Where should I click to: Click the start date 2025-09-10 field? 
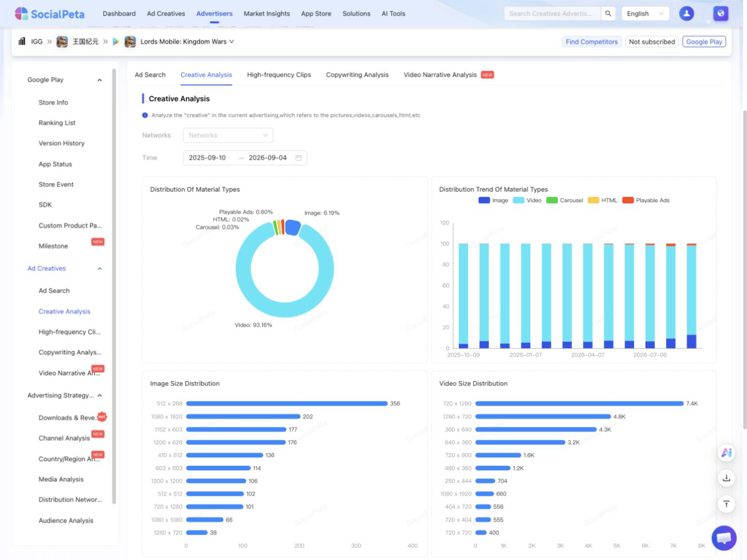tap(207, 158)
